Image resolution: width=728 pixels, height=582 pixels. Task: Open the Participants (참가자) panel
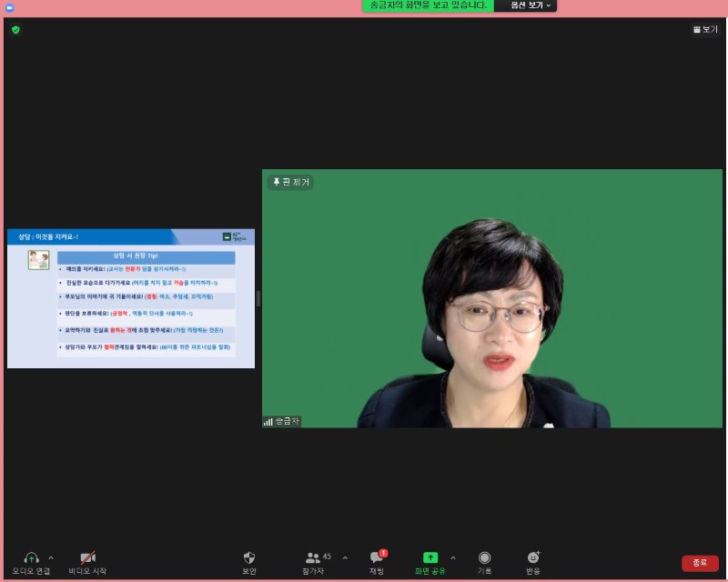click(x=313, y=557)
